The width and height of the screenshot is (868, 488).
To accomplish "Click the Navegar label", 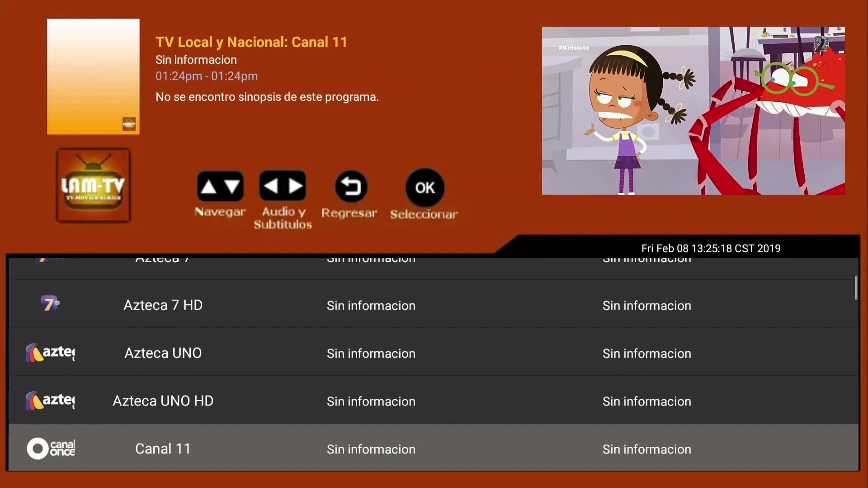I will (220, 212).
